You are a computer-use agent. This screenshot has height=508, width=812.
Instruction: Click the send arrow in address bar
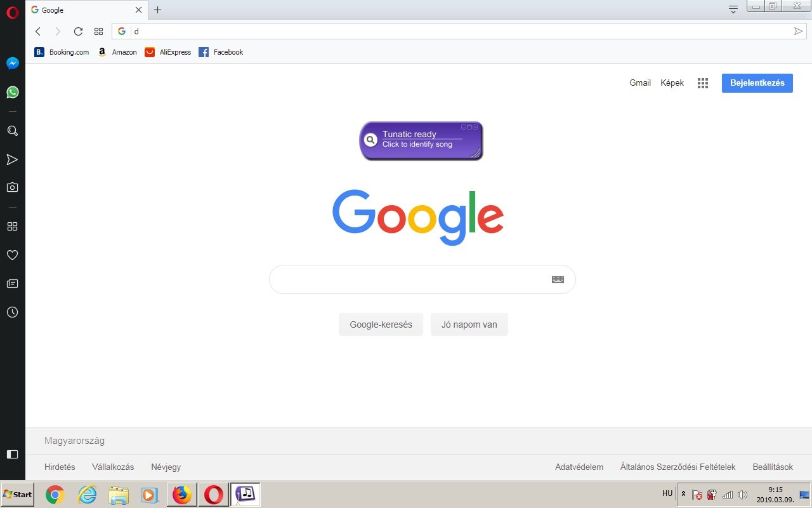798,31
